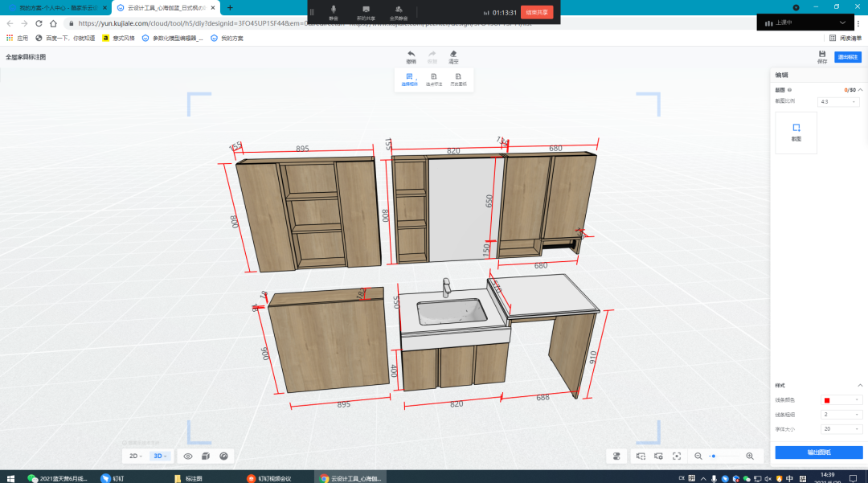Open the red line color swatch picker
This screenshot has width=868, height=483.
point(840,400)
